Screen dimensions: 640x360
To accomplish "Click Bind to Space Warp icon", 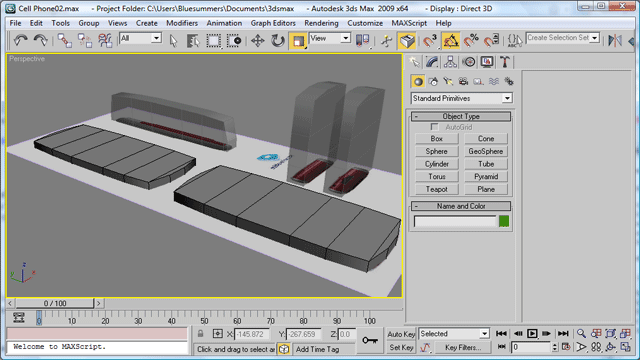I will [105, 40].
